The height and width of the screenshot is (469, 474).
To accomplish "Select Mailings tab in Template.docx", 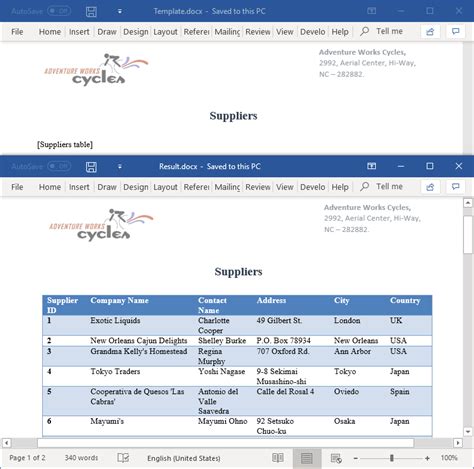I will [x=227, y=32].
